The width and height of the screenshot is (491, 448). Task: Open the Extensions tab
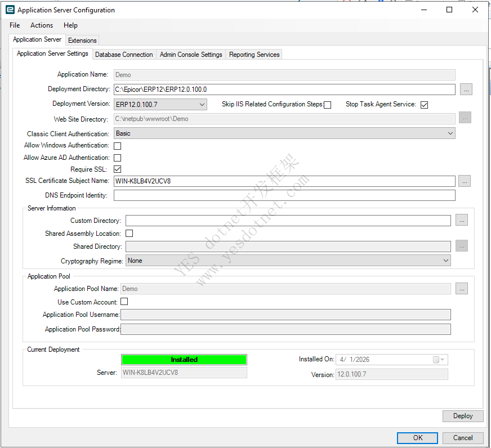click(82, 41)
